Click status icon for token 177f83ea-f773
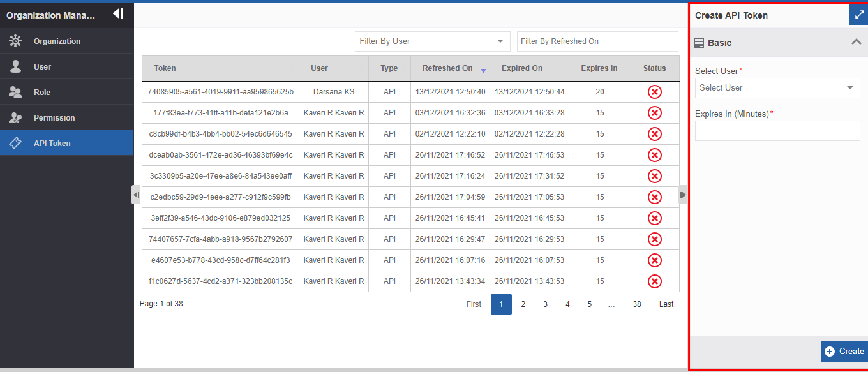 655,113
